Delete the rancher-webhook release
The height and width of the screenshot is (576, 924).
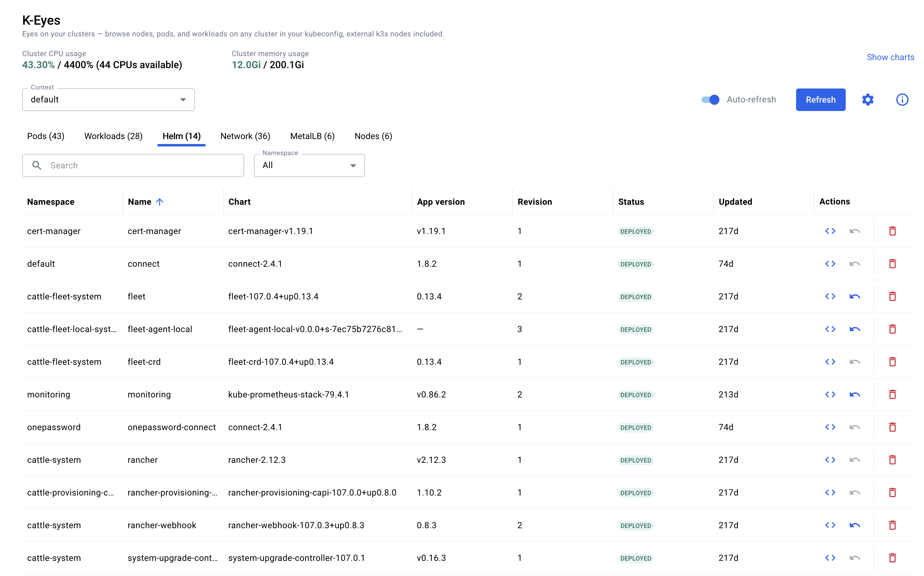click(x=892, y=525)
